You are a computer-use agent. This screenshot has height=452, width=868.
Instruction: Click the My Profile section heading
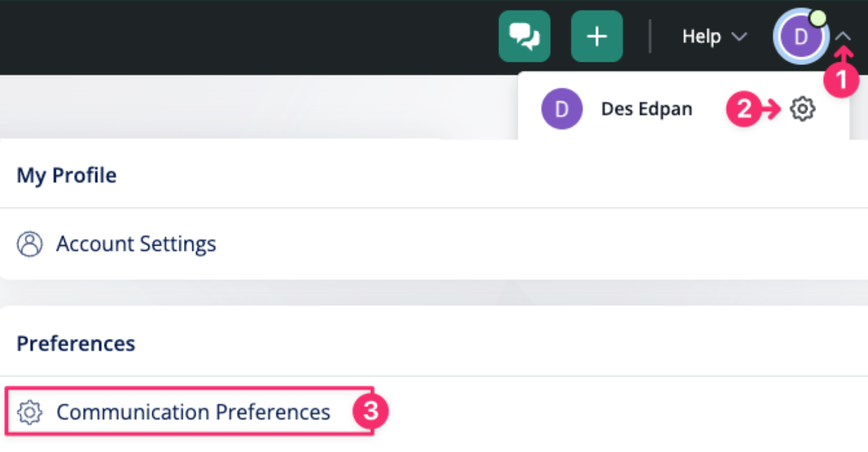pyautogui.click(x=66, y=175)
